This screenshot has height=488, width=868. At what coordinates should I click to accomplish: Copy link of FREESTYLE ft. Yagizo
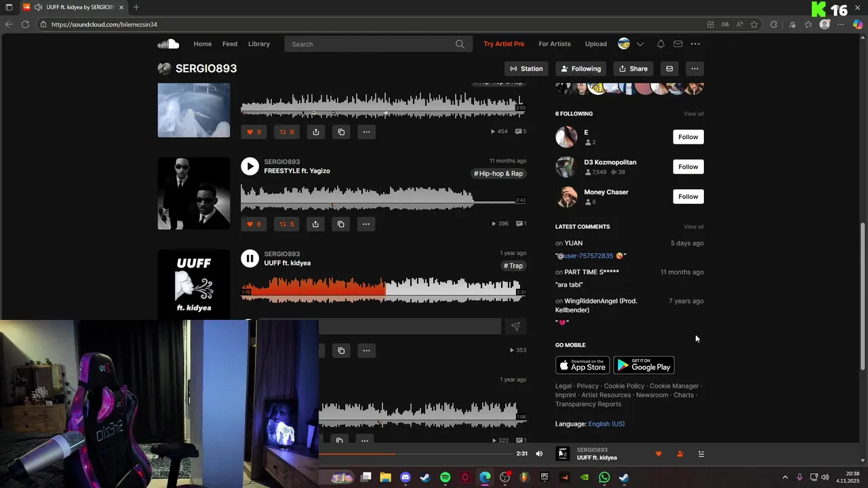click(x=341, y=224)
